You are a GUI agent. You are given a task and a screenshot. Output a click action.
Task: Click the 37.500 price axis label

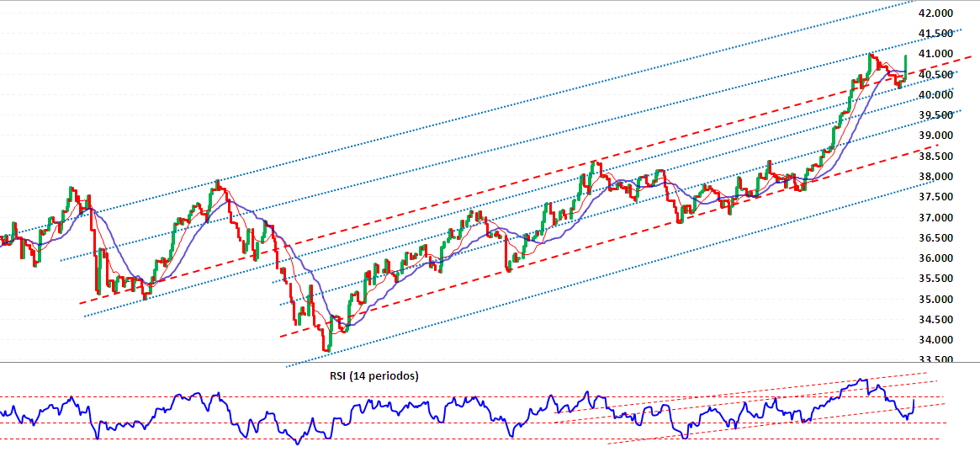(x=935, y=197)
